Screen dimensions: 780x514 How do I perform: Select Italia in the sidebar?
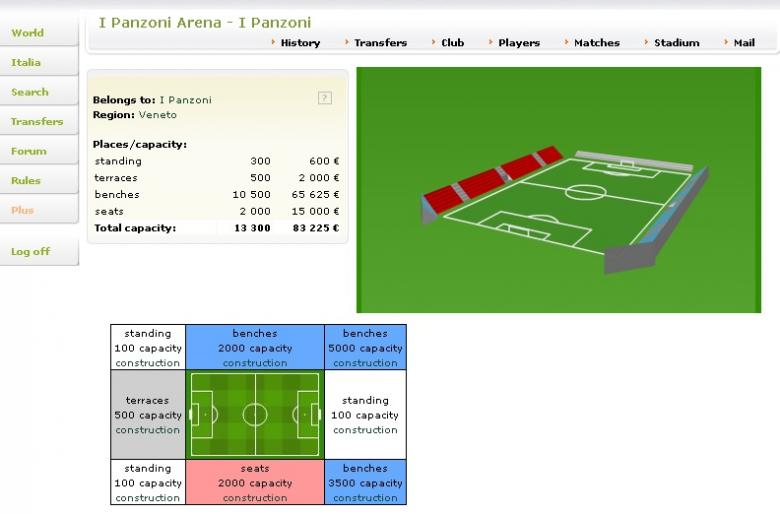point(26,62)
